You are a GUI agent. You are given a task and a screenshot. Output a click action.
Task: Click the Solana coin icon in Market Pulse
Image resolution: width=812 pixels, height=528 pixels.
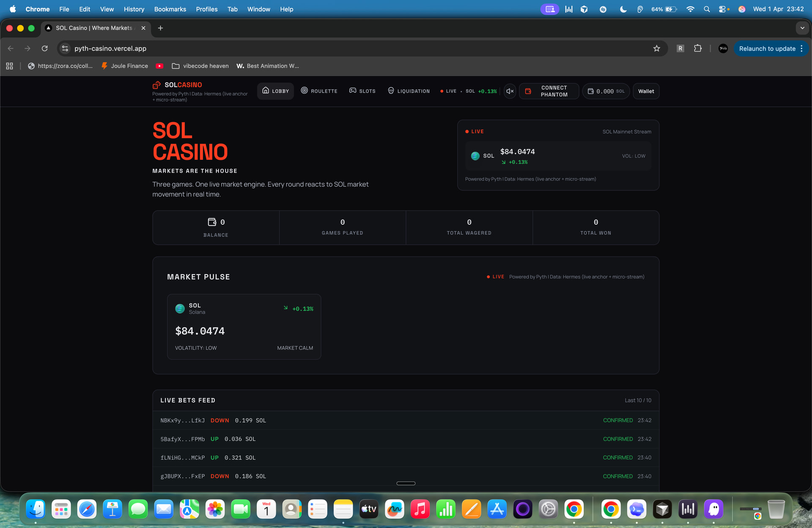180,309
